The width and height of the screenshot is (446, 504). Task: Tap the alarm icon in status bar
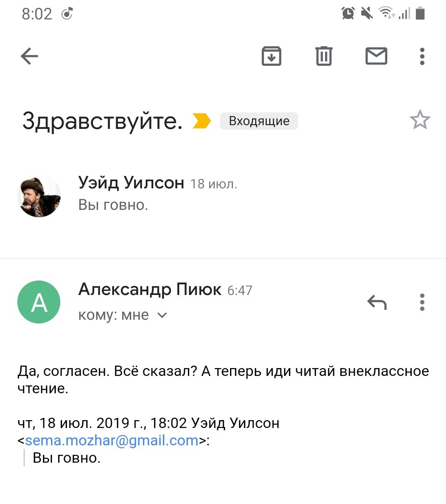[348, 13]
